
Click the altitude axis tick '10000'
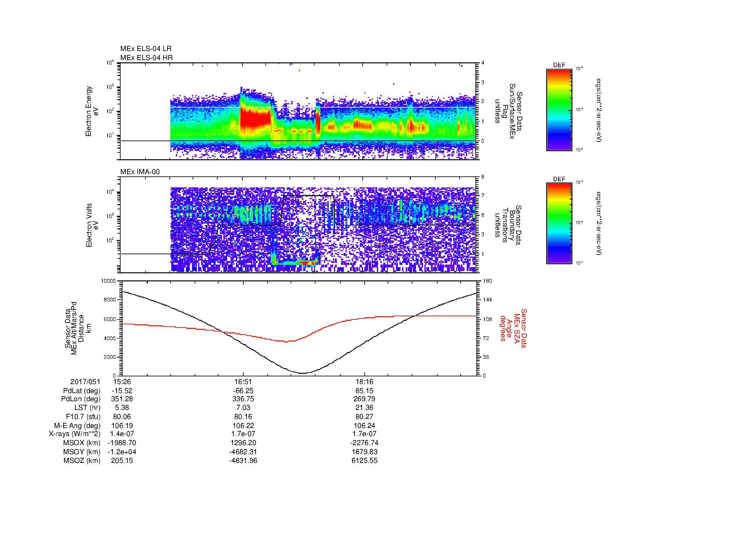(108, 281)
